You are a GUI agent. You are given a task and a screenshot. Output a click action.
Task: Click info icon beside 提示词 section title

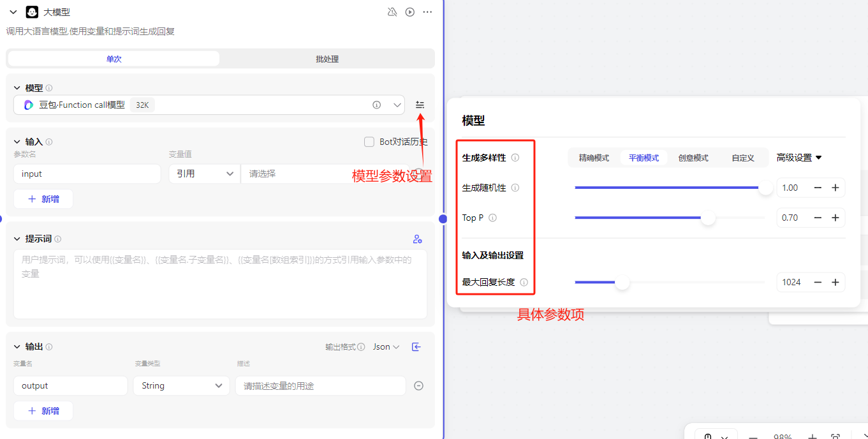pos(58,239)
